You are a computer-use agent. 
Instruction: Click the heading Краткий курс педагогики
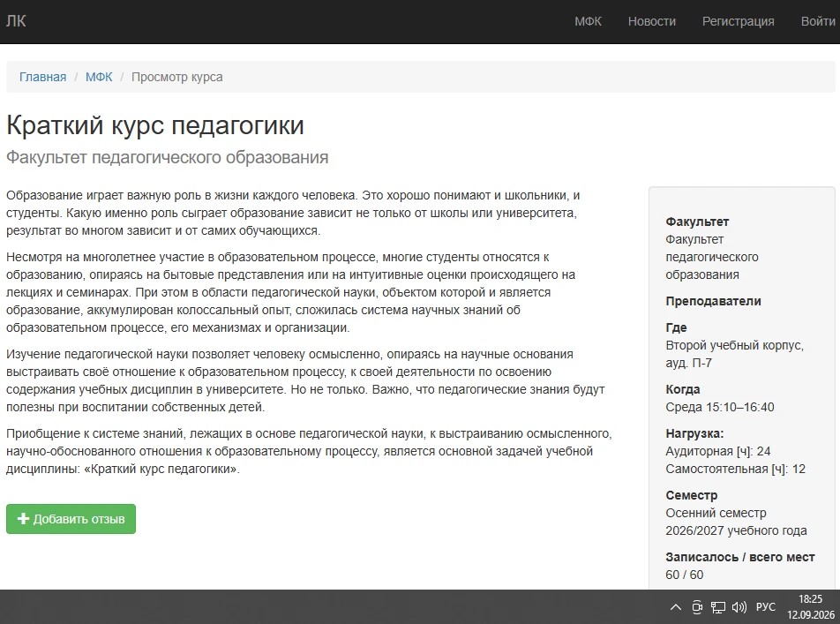pyautogui.click(x=154, y=126)
